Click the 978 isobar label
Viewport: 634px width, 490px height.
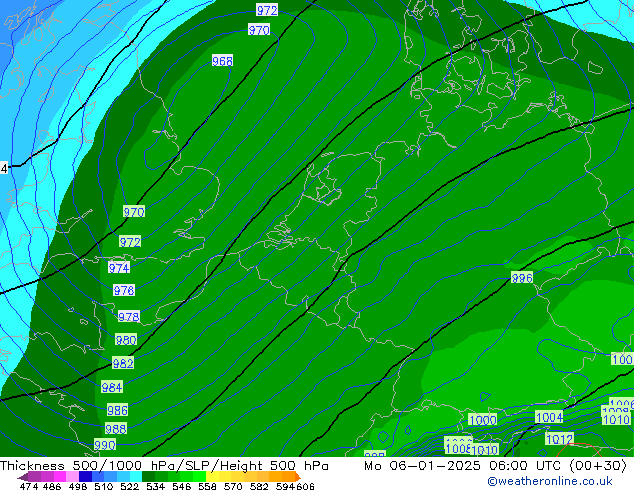[x=129, y=317]
